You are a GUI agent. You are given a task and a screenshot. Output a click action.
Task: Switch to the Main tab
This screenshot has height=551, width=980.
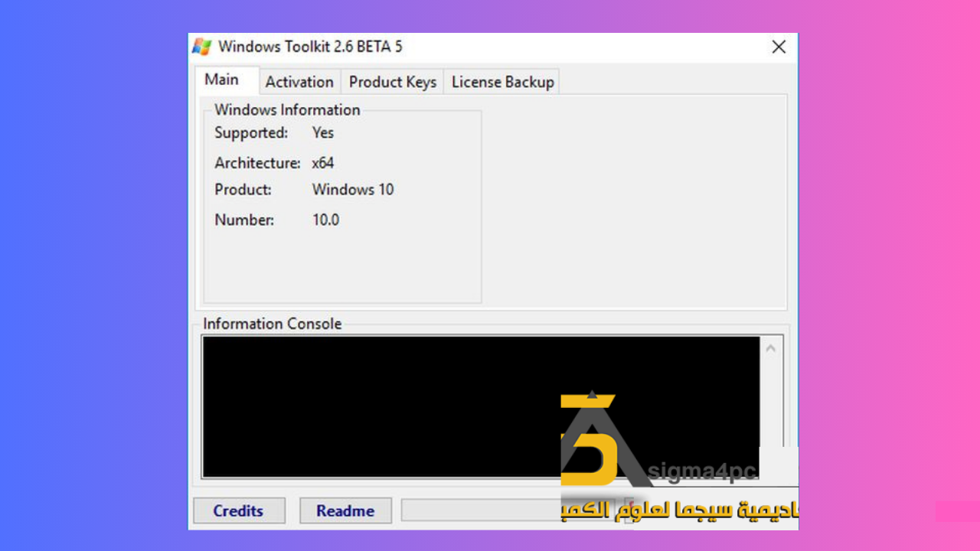[225, 80]
